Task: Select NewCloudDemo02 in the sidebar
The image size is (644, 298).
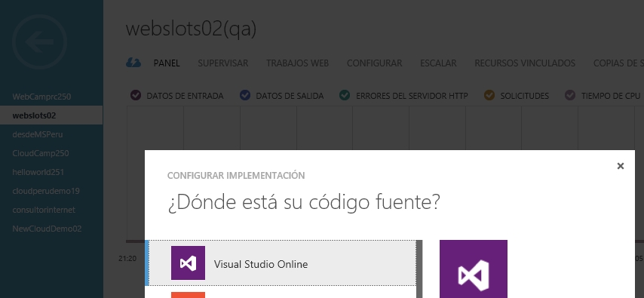Action: point(51,229)
